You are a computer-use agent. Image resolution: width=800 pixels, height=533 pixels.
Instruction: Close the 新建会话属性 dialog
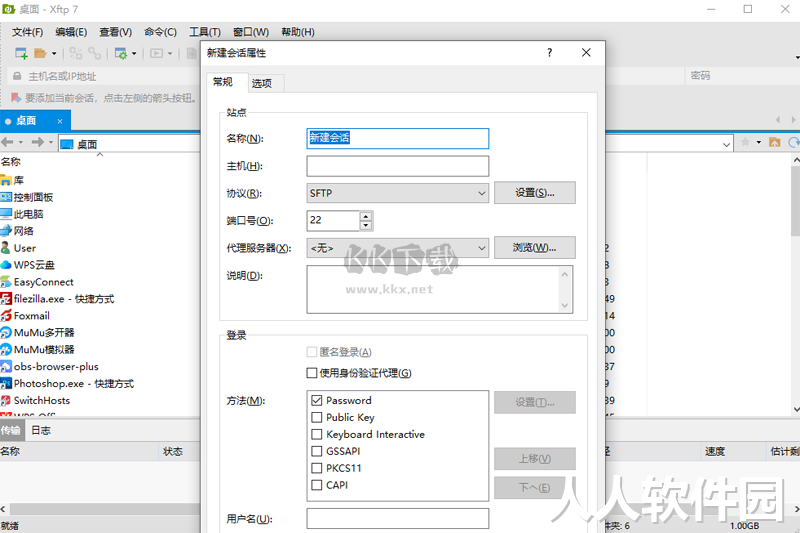point(586,53)
